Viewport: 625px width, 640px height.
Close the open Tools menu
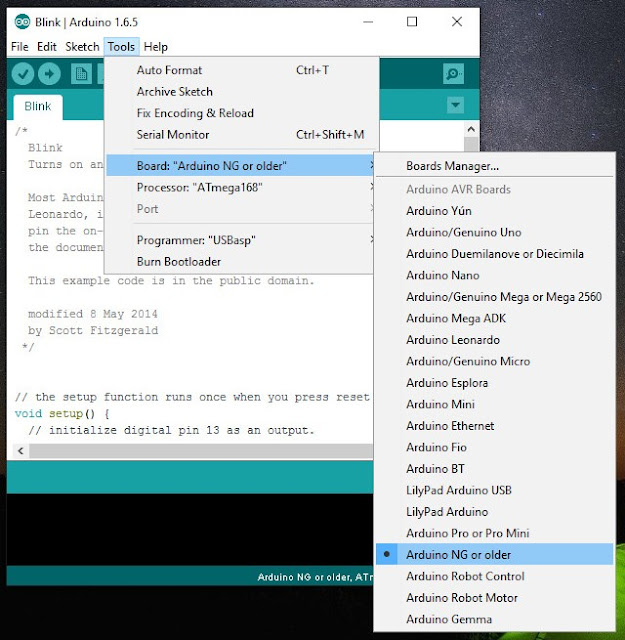[x=121, y=47]
